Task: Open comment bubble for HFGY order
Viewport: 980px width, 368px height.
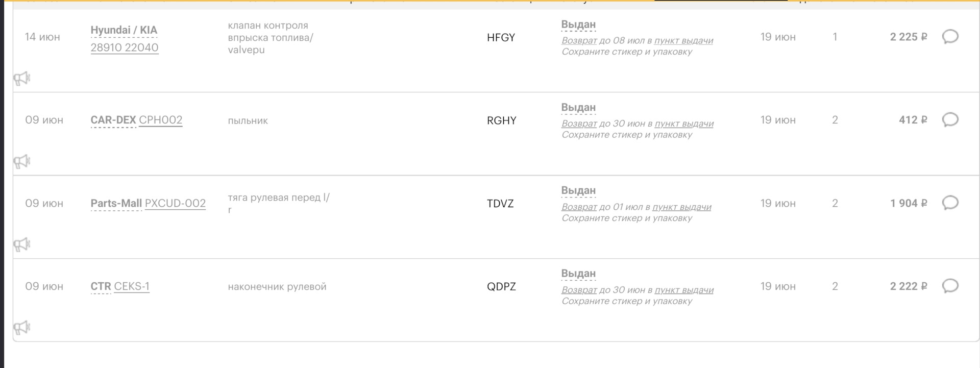Action: [950, 37]
